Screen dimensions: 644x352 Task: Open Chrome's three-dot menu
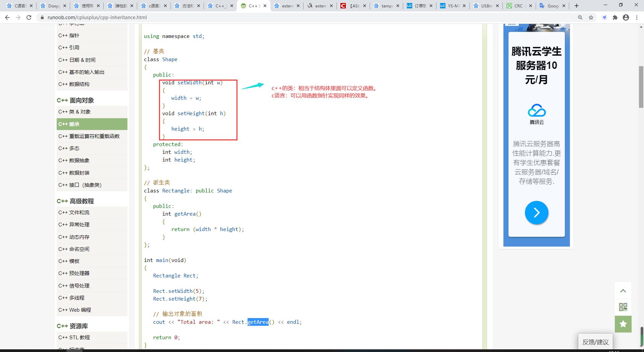coord(638,17)
